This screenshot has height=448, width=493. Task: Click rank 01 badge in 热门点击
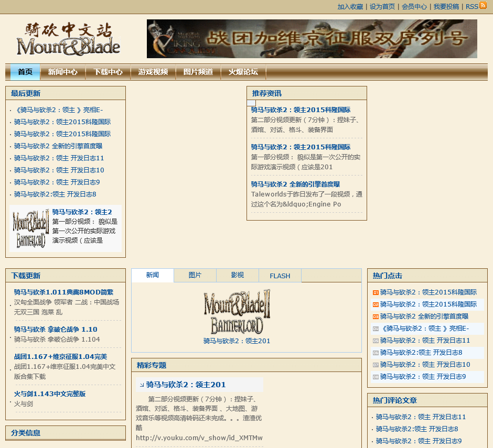click(376, 292)
